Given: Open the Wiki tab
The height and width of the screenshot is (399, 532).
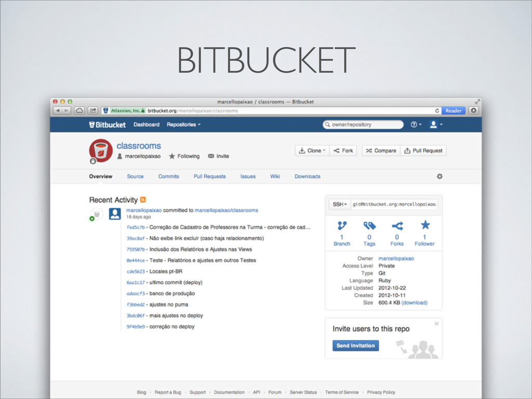Looking at the screenshot, I should (x=275, y=177).
